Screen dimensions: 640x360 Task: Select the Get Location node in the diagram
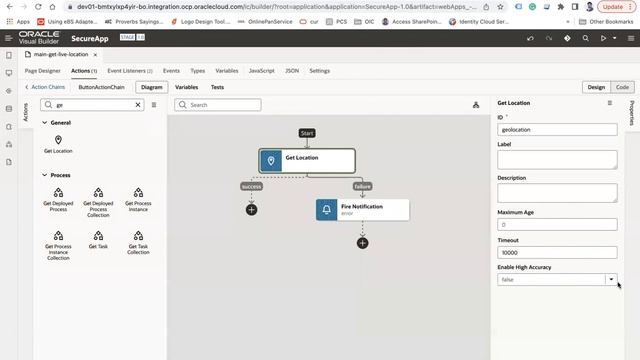point(307,161)
